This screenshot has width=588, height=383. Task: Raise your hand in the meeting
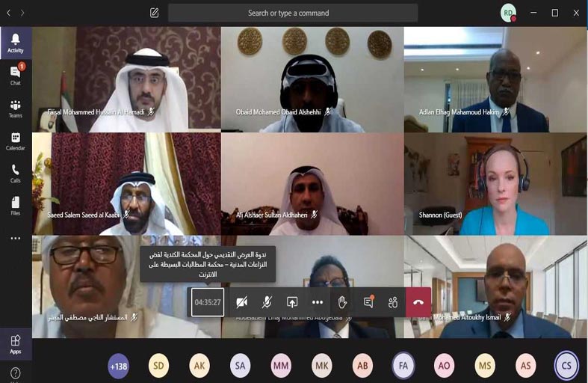pyautogui.click(x=342, y=302)
